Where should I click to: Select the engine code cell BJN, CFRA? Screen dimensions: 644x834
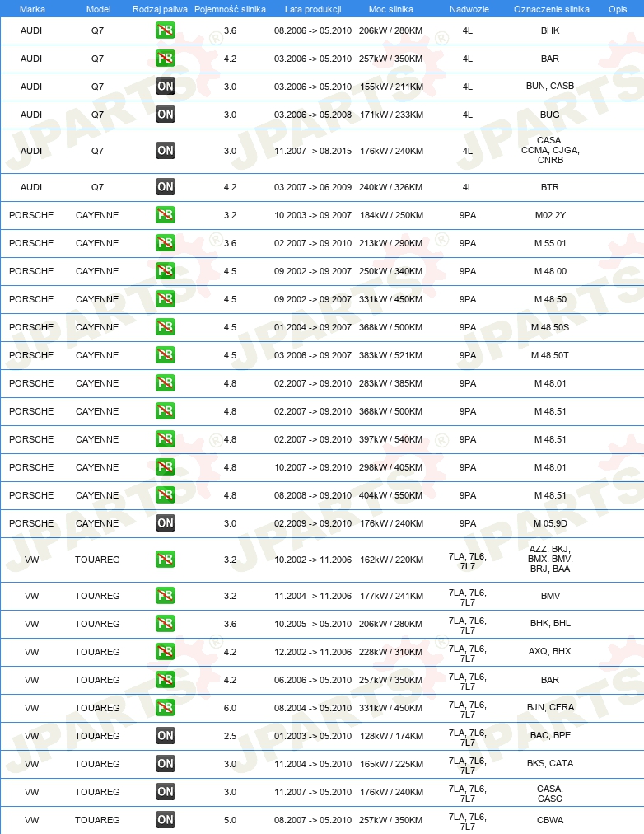coord(550,707)
